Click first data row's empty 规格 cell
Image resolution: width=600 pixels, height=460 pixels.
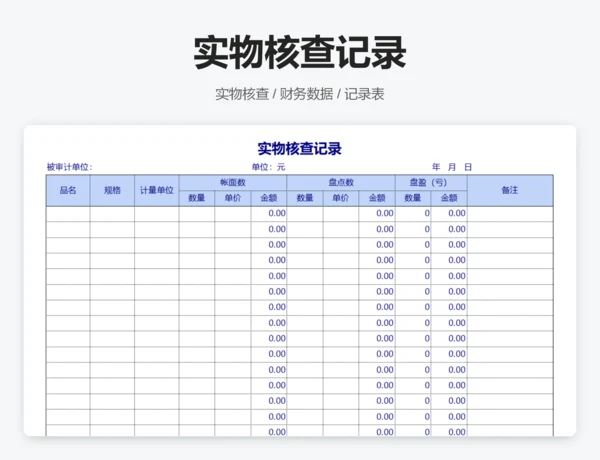112,214
